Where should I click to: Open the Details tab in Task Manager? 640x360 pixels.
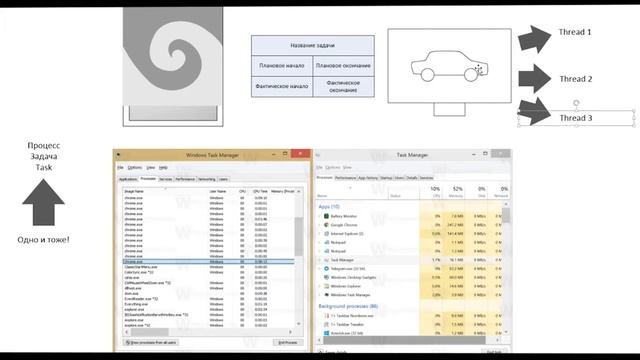(x=412, y=178)
